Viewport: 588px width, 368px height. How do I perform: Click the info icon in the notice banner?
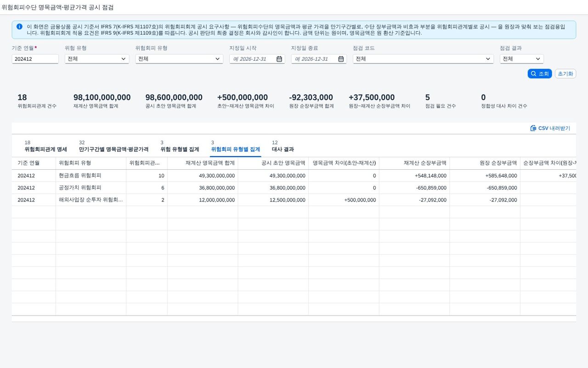point(19,27)
